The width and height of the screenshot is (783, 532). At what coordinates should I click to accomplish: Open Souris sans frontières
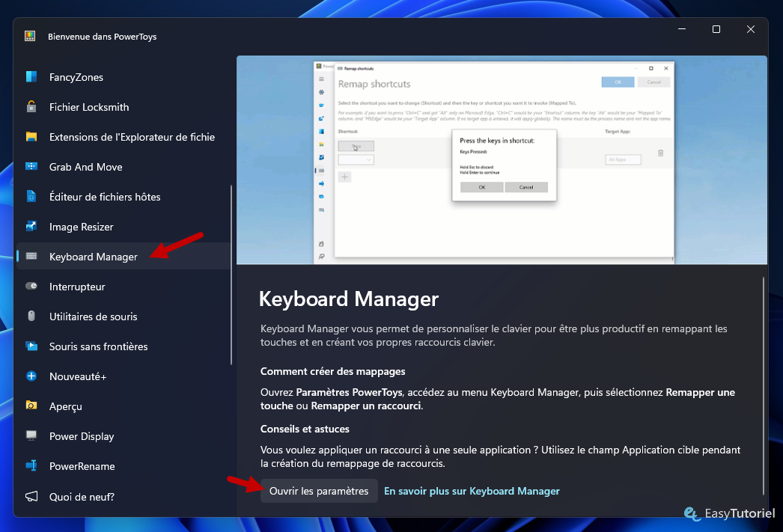click(x=124, y=346)
